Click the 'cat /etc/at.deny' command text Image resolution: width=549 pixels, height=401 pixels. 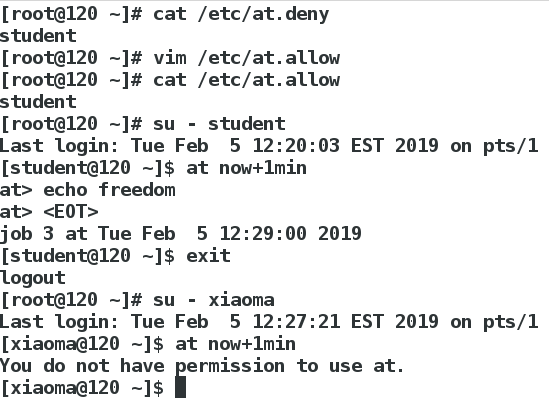pyautogui.click(x=241, y=14)
